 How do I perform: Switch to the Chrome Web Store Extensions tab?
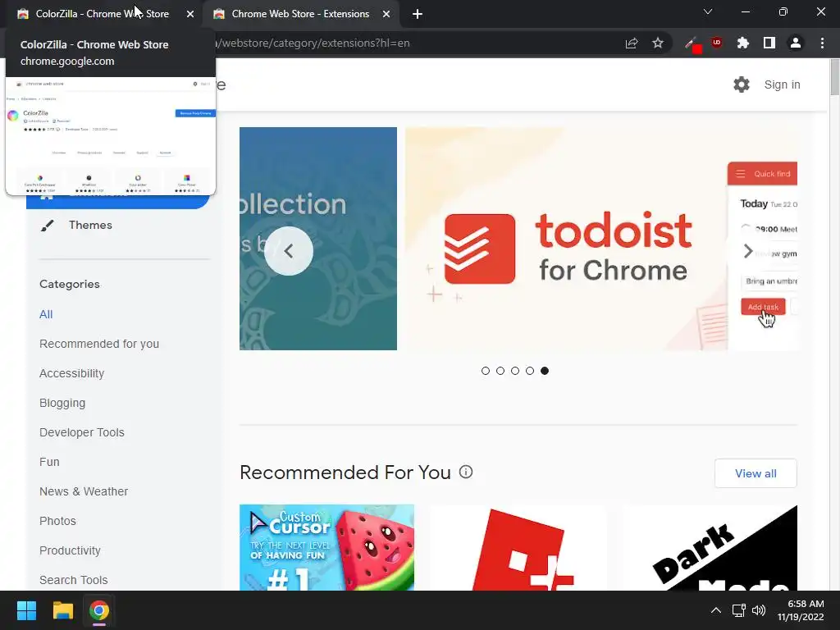[x=300, y=14]
